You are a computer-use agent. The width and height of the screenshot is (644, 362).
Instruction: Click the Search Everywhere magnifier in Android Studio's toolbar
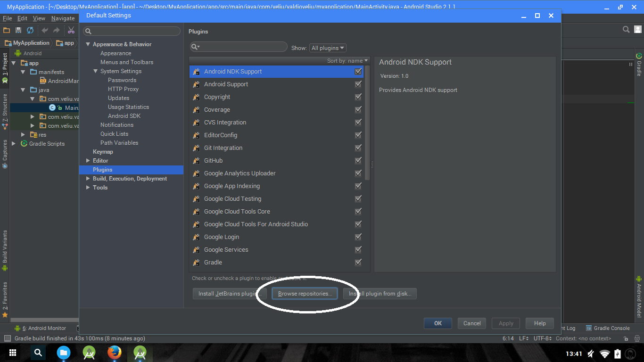click(x=626, y=29)
